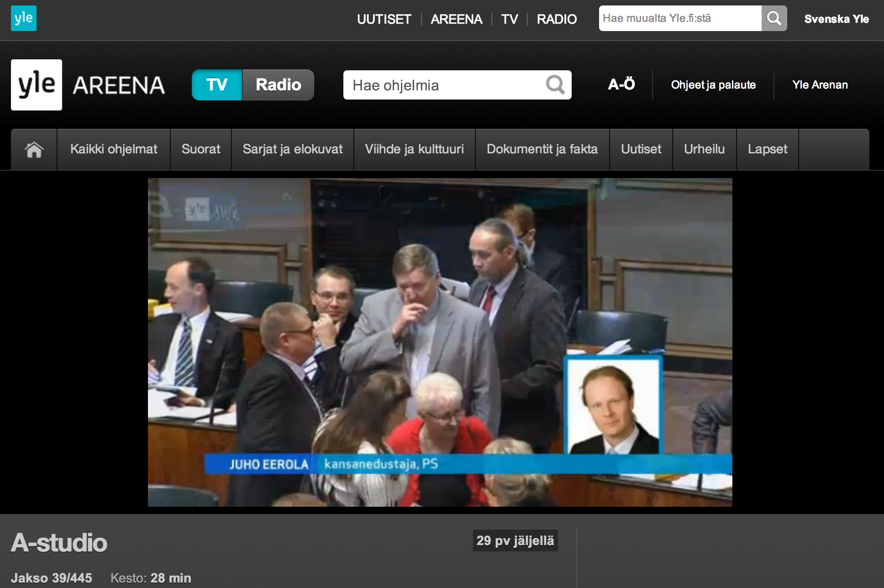Select the Radio toggle button
The width and height of the screenshot is (884, 588).
pyautogui.click(x=278, y=85)
